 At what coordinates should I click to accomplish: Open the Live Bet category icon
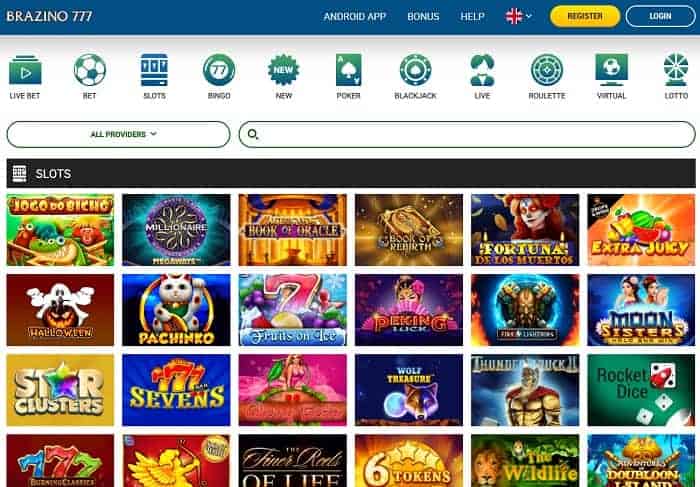(x=25, y=70)
